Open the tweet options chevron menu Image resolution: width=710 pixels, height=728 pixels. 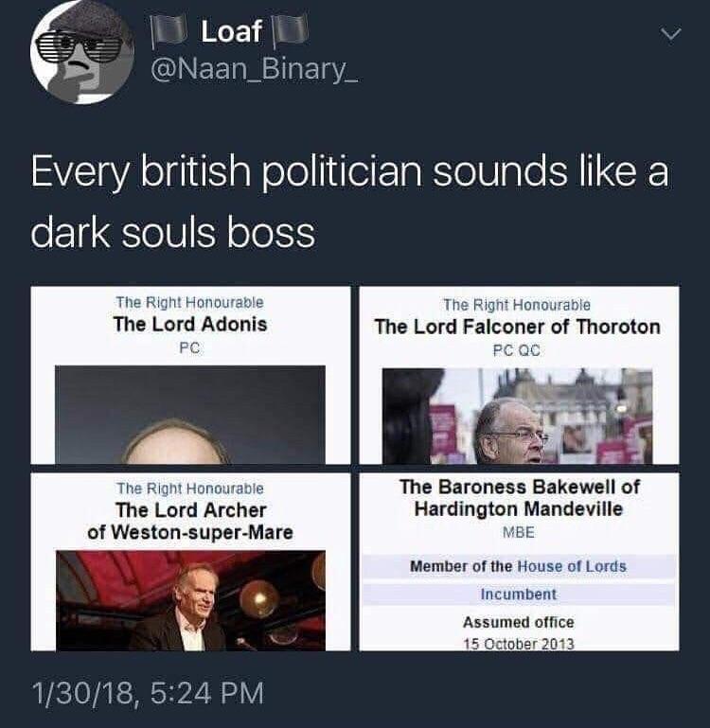pos(670,34)
